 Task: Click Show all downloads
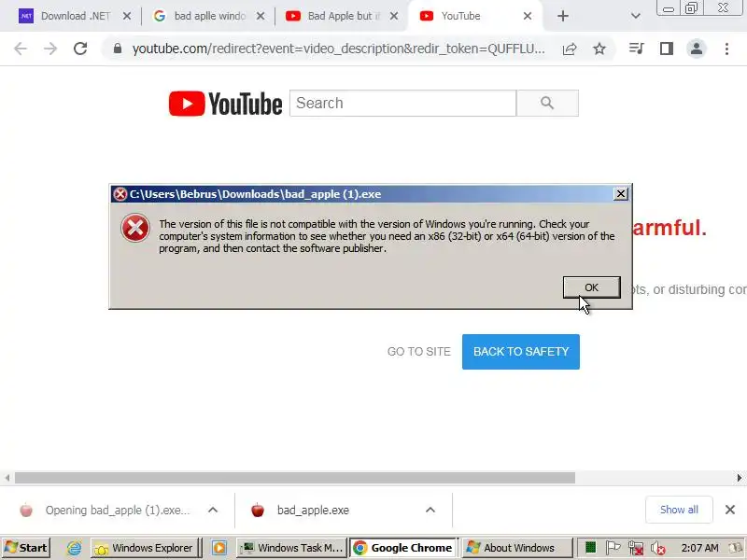click(679, 510)
